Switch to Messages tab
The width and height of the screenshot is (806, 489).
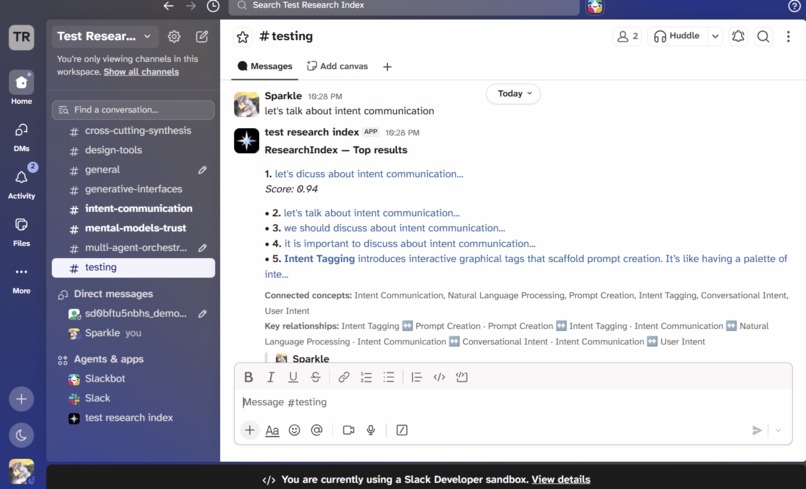[x=265, y=66]
